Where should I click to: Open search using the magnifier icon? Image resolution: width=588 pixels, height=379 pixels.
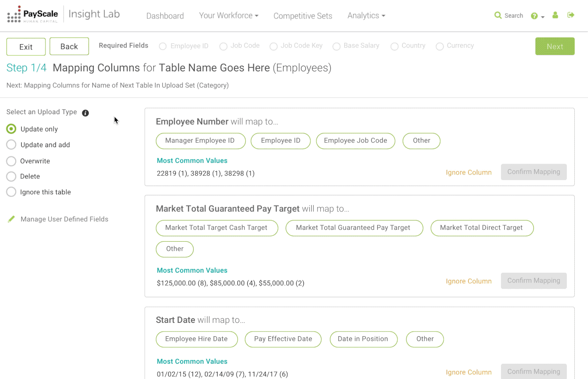click(x=498, y=15)
